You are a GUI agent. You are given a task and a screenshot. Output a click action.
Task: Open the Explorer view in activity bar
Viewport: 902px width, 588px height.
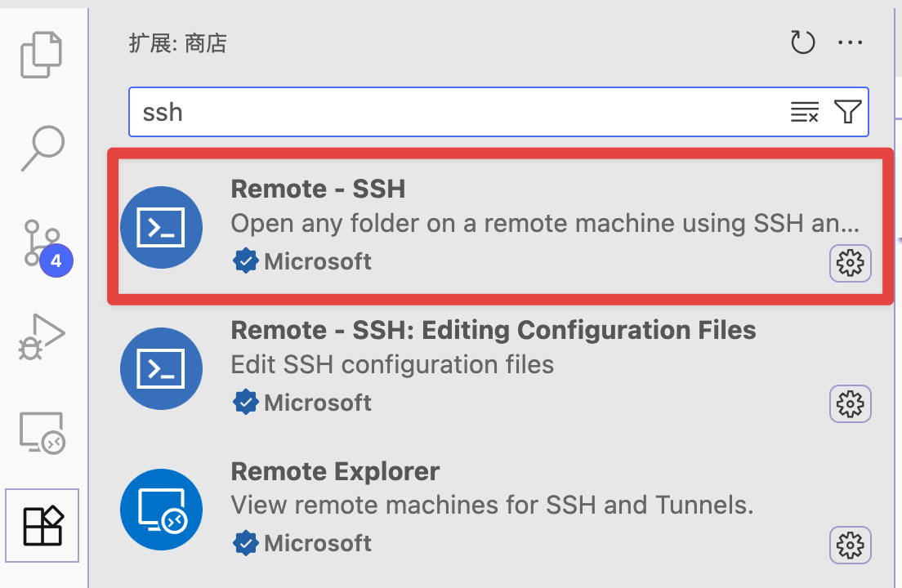(x=42, y=55)
